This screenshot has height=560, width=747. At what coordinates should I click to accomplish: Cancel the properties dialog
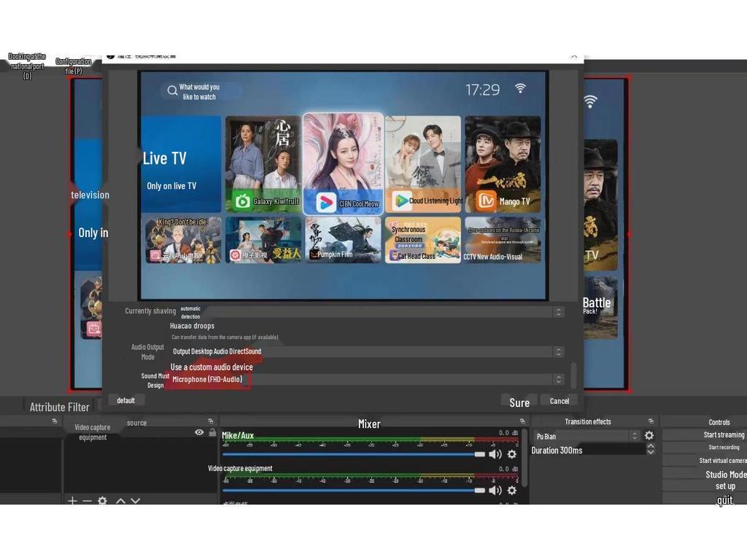[560, 402]
